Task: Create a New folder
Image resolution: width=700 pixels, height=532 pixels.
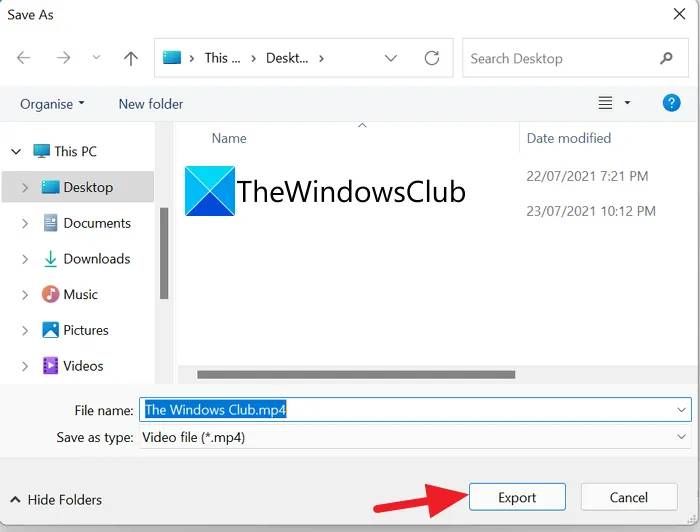Action: [151, 104]
